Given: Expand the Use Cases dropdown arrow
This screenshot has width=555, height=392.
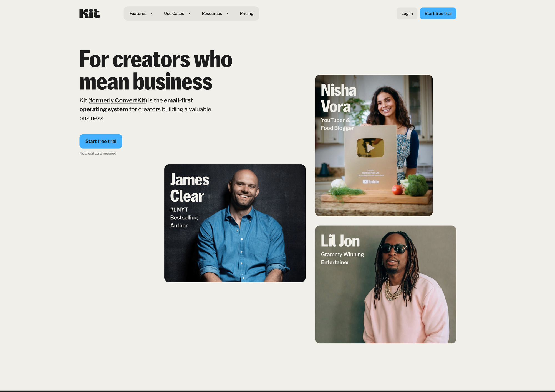Looking at the screenshot, I should point(189,14).
